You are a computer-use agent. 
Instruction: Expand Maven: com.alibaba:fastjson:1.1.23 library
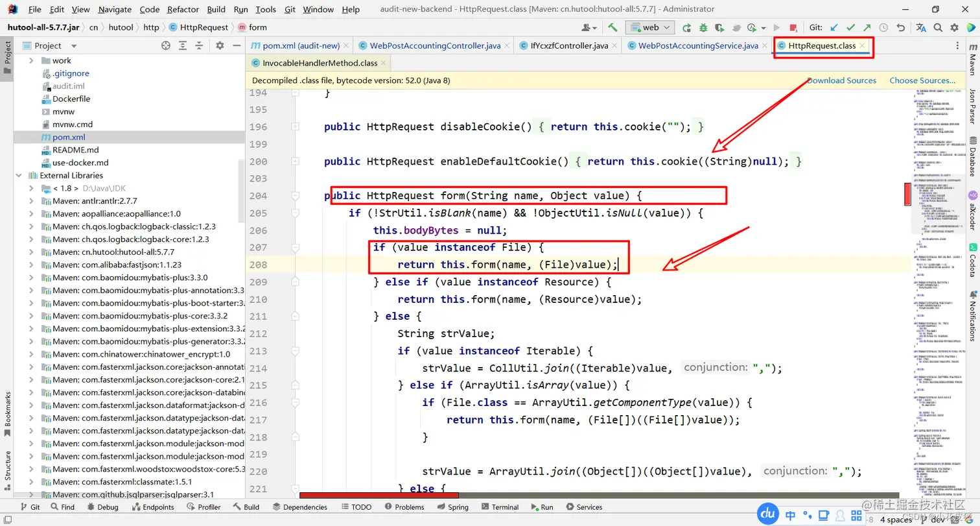pos(31,265)
